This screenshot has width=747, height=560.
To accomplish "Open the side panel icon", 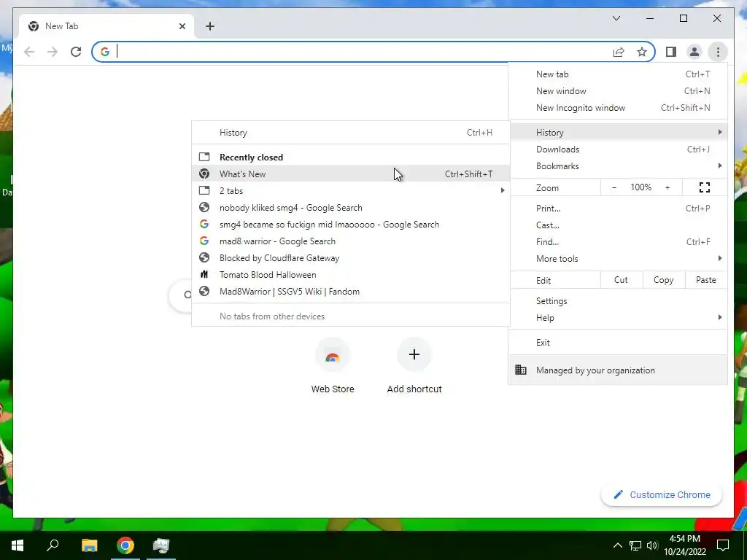I will pos(671,52).
